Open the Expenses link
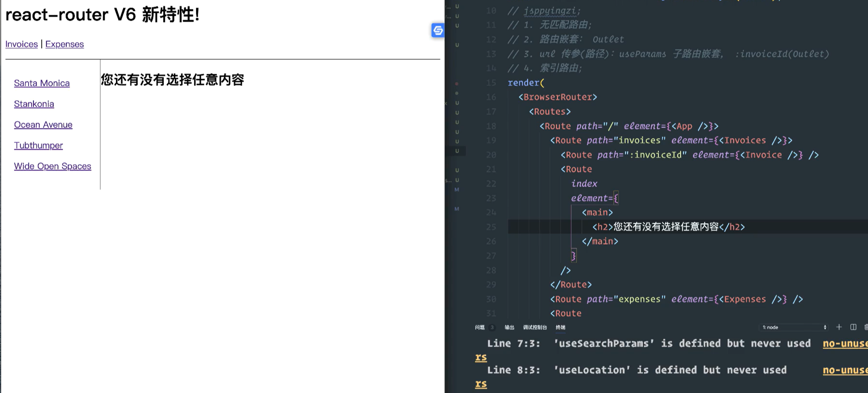This screenshot has height=393, width=868. tap(65, 44)
